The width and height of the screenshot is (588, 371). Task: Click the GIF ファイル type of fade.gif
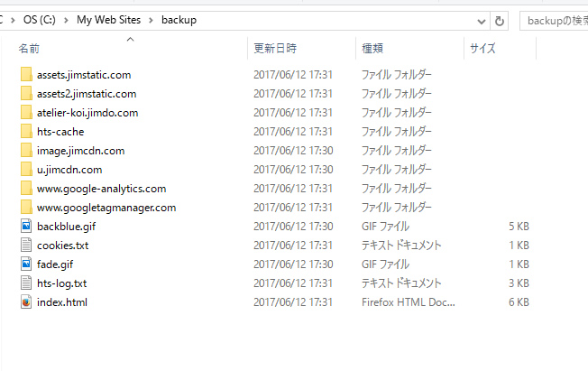[385, 264]
